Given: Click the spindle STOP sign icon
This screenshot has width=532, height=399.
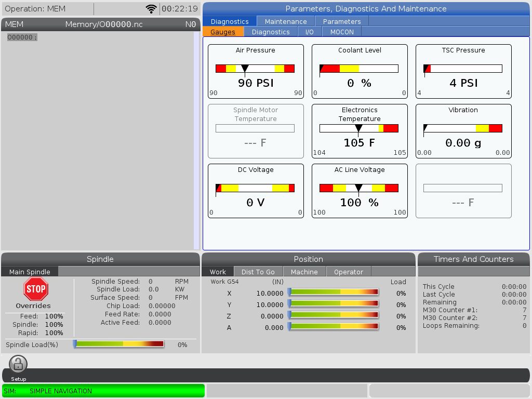Looking at the screenshot, I should (36, 289).
